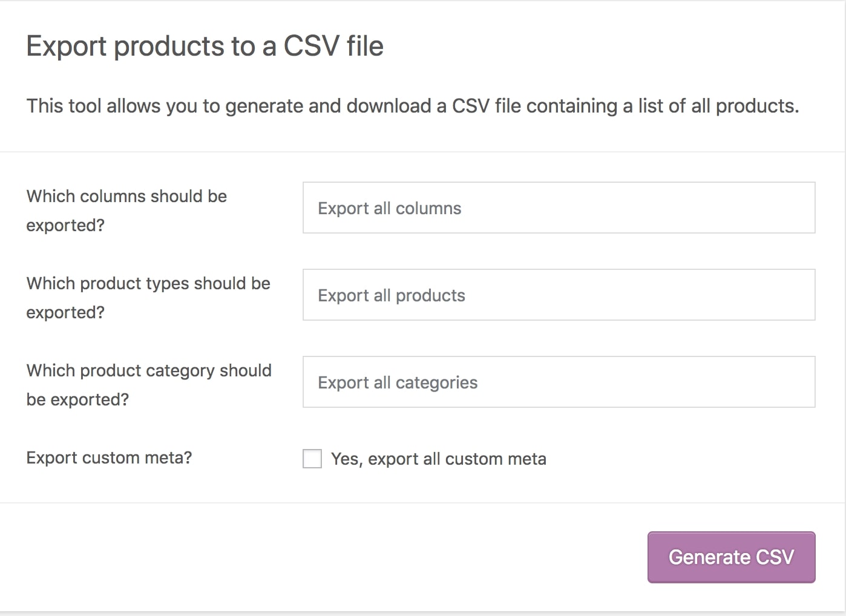The width and height of the screenshot is (846, 616).
Task: Click the 'Export all columns' placeholder text
Action: (x=389, y=208)
